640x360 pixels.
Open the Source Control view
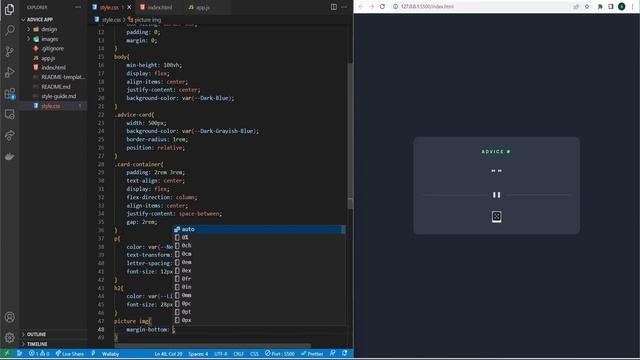pos(9,51)
